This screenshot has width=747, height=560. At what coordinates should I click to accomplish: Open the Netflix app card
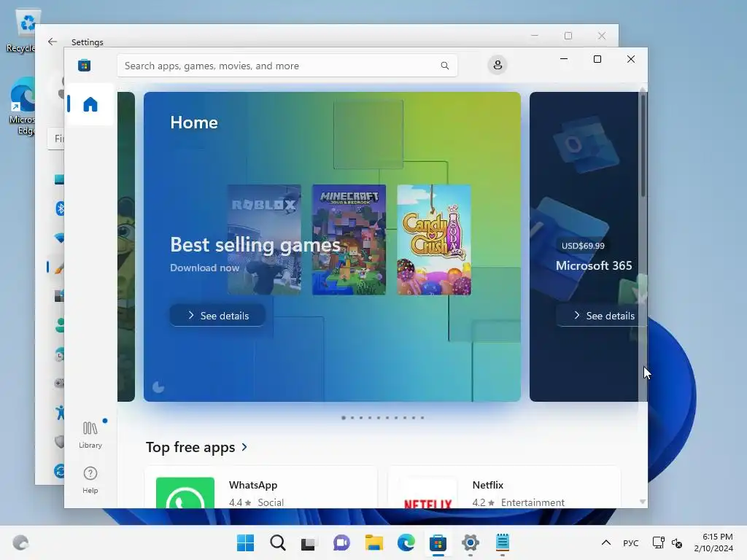(x=504, y=488)
